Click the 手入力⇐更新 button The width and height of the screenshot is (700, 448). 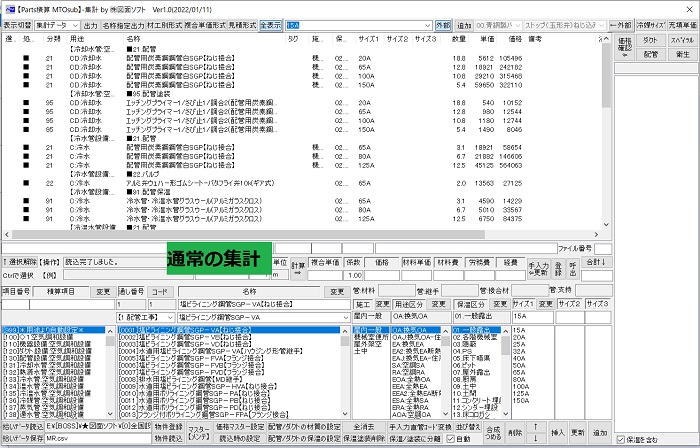538,269
